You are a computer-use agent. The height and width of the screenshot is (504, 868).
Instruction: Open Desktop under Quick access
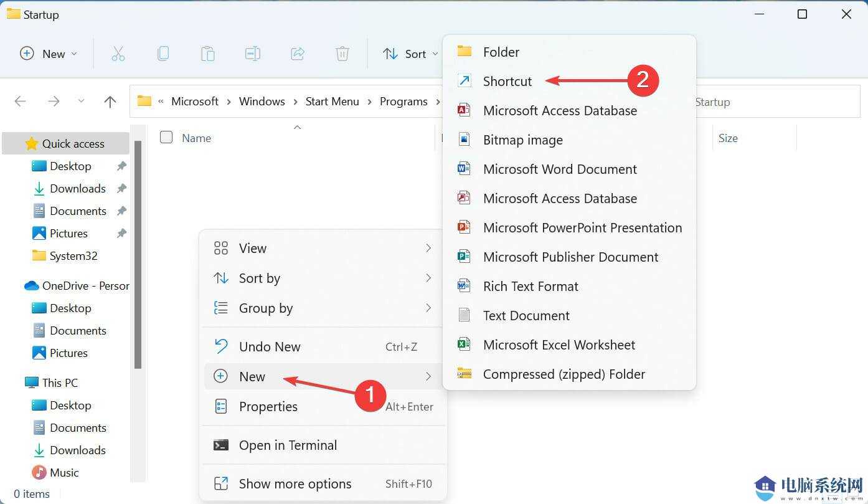[x=70, y=166]
